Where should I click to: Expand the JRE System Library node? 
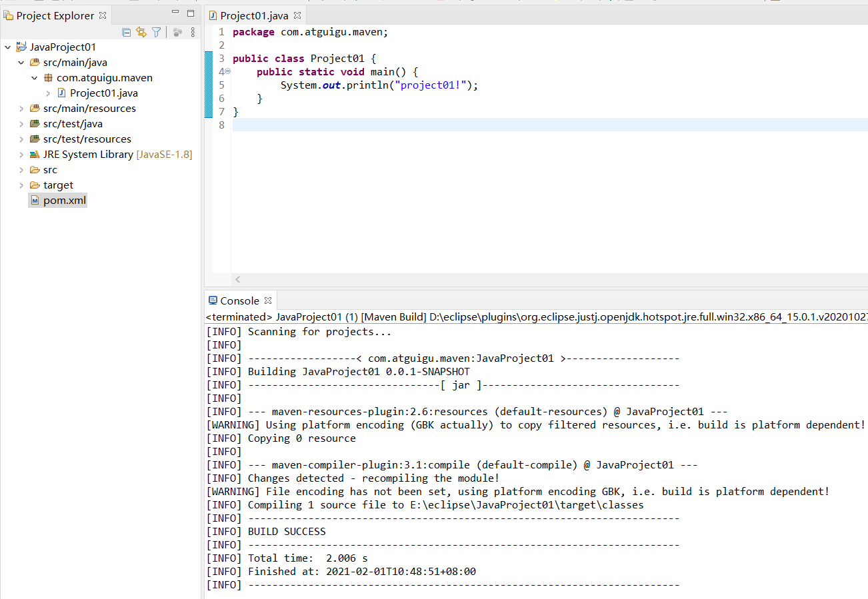(21, 155)
